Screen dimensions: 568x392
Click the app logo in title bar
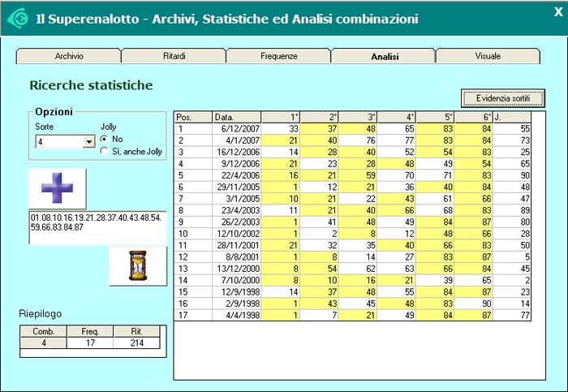[x=17, y=18]
